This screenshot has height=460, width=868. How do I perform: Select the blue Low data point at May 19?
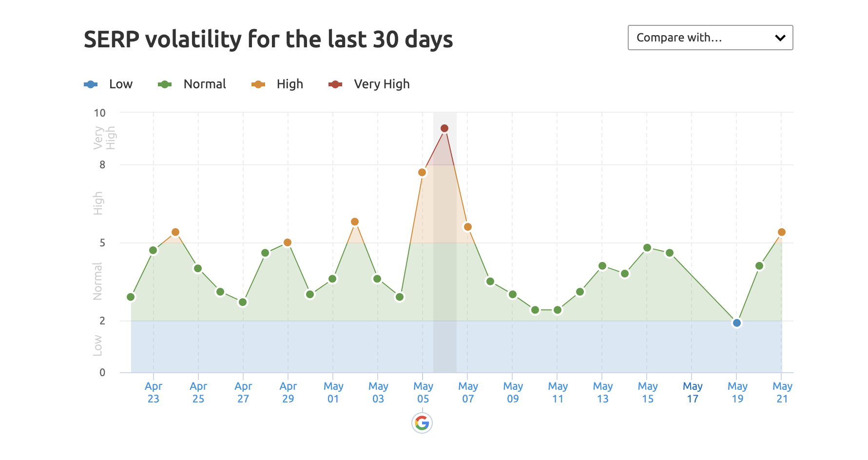pyautogui.click(x=737, y=323)
